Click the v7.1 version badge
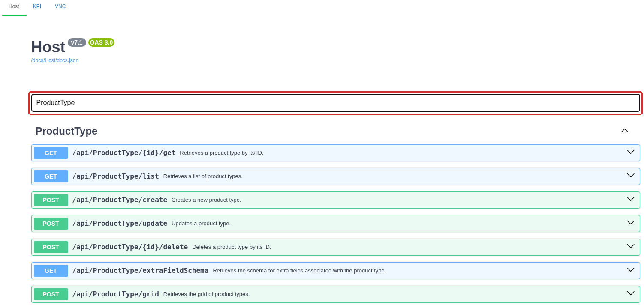The width and height of the screenshot is (644, 308). 77,42
